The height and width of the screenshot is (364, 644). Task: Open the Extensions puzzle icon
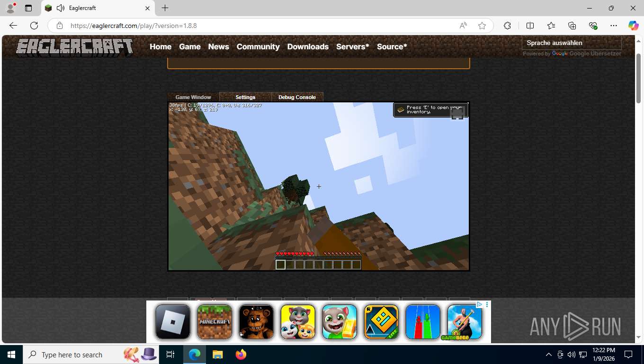click(507, 26)
